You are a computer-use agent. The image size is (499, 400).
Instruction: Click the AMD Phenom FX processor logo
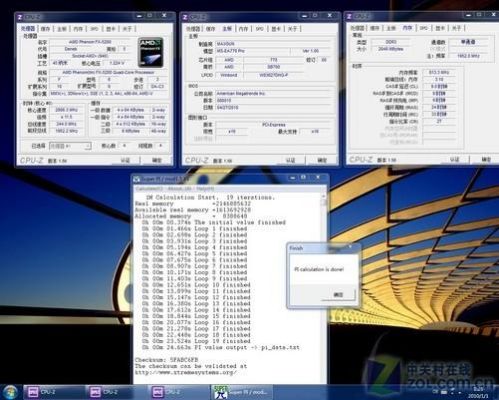[150, 52]
